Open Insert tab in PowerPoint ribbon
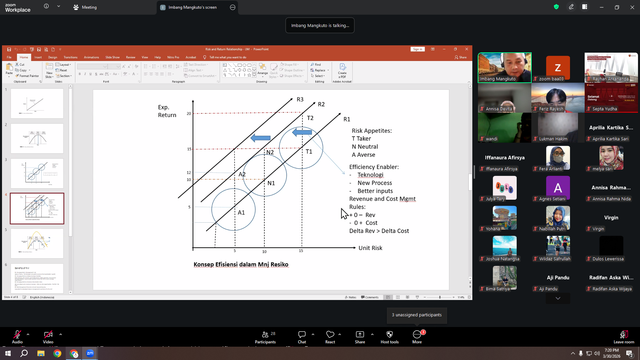The width and height of the screenshot is (640, 360). point(38,57)
